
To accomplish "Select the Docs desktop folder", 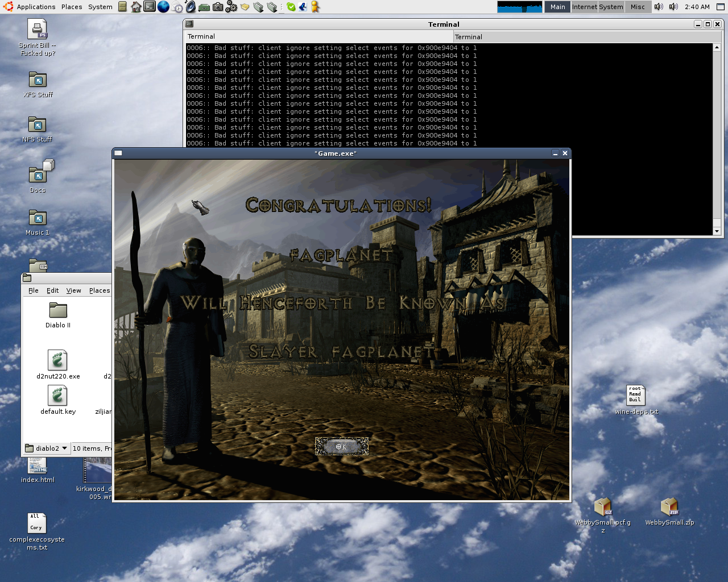I will [x=38, y=176].
